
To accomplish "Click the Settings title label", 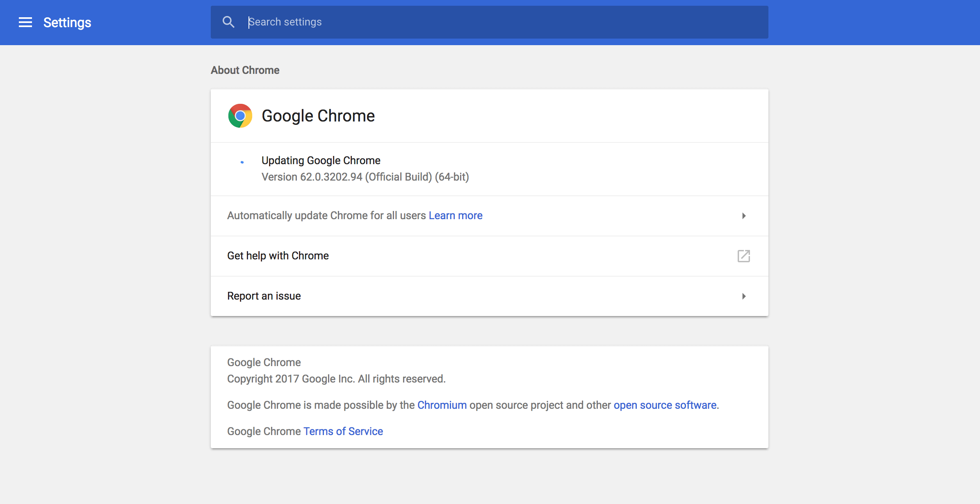I will [x=67, y=23].
